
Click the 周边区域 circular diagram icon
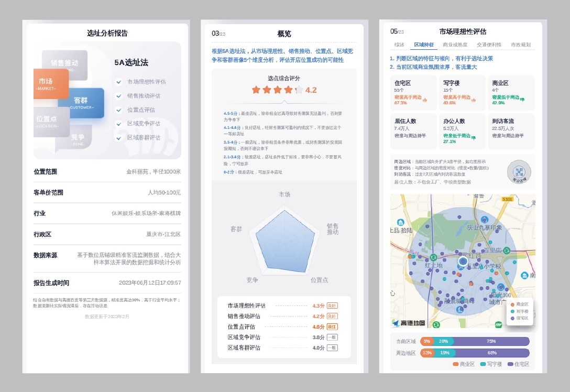point(519,171)
